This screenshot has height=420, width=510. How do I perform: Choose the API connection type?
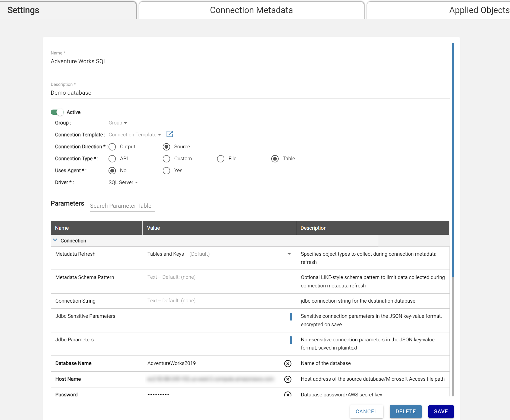[112, 159]
